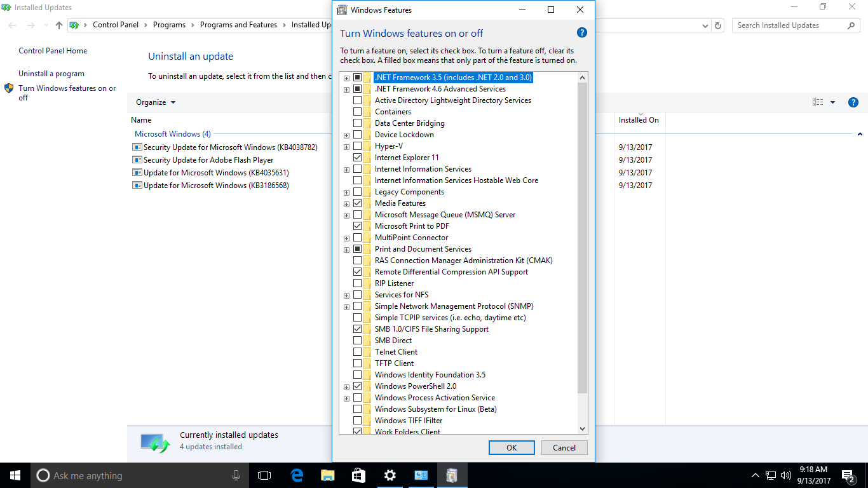Expand Print and Document Services

pyautogui.click(x=346, y=250)
